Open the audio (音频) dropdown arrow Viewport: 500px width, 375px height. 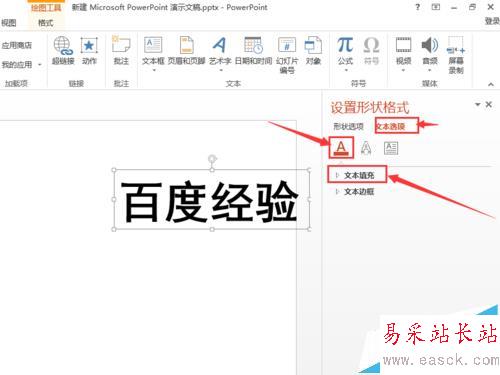[430, 70]
